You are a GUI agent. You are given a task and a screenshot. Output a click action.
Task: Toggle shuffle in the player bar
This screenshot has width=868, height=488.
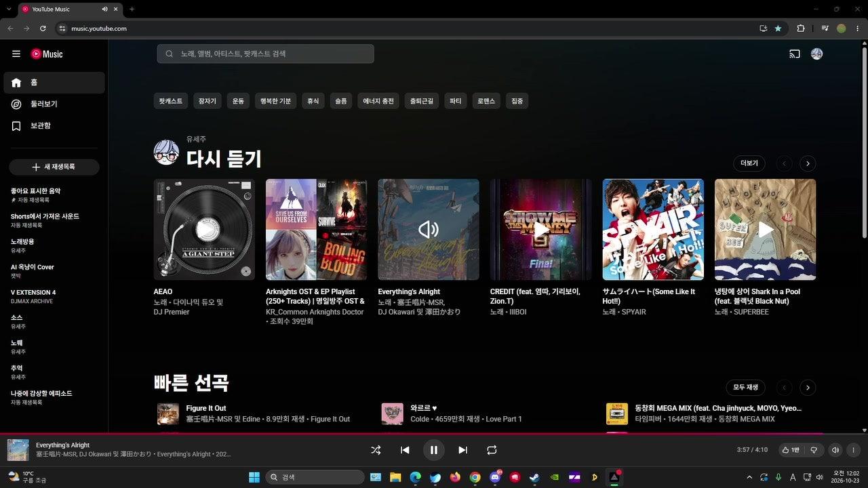(x=376, y=450)
